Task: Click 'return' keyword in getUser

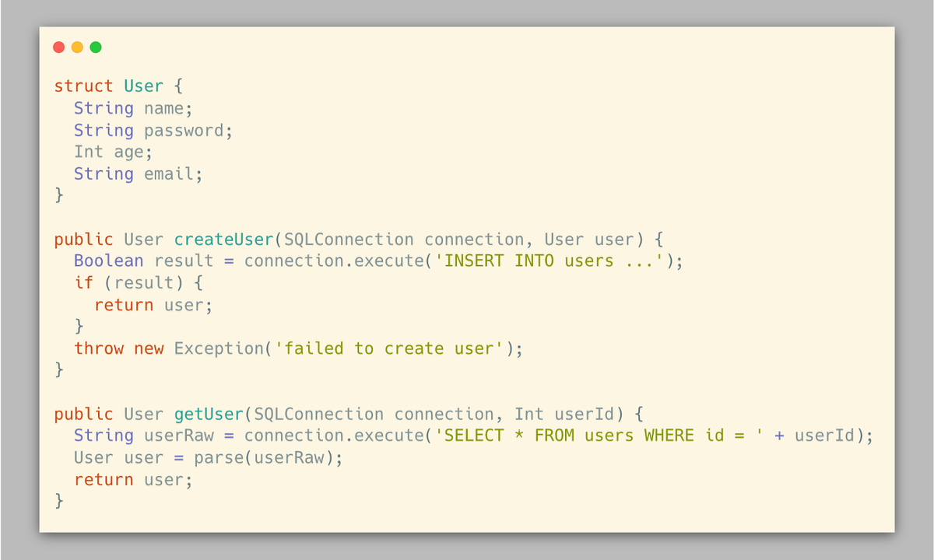Action: [x=104, y=479]
